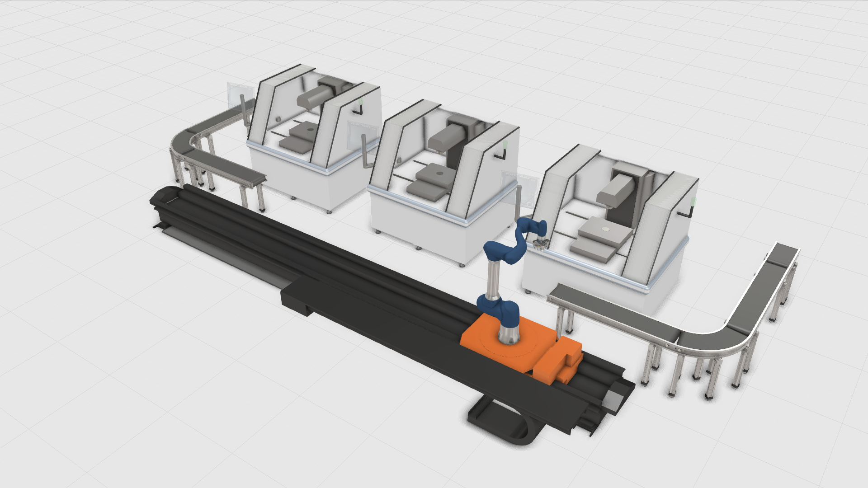Click the work table inside the right machine
The image size is (868, 488).
coord(601,239)
